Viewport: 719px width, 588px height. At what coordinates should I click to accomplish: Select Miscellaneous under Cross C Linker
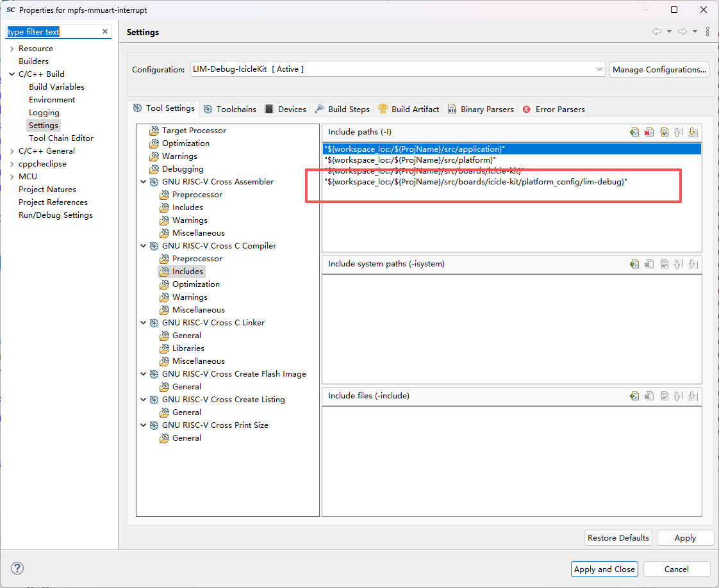tap(198, 362)
